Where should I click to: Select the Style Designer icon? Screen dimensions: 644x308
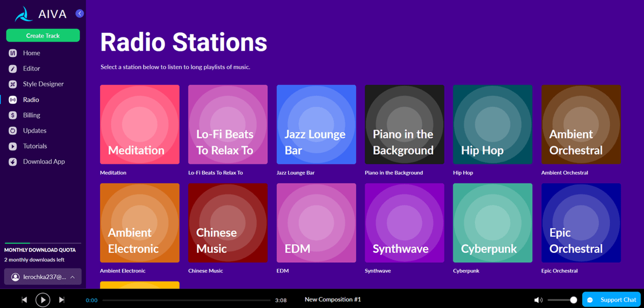[x=13, y=84]
